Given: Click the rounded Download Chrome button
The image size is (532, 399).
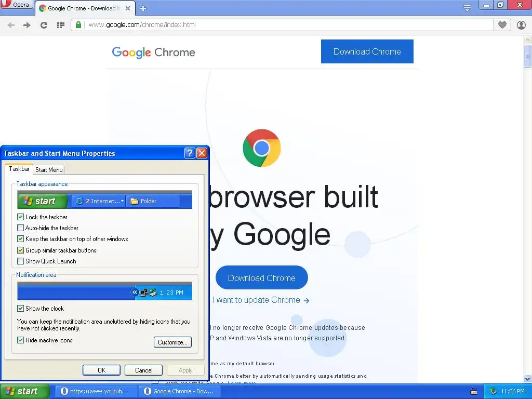Looking at the screenshot, I should [262, 278].
